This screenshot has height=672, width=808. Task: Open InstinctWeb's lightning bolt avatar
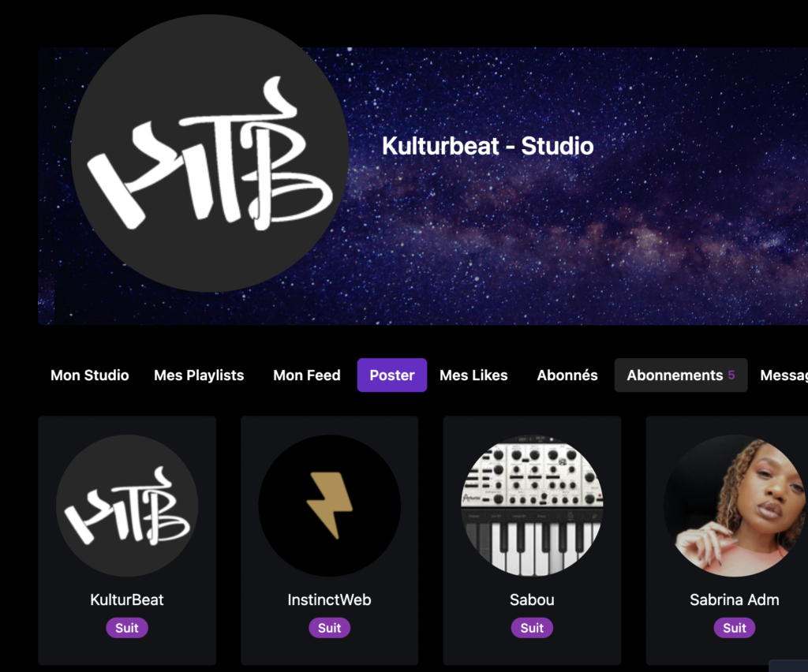pos(329,506)
